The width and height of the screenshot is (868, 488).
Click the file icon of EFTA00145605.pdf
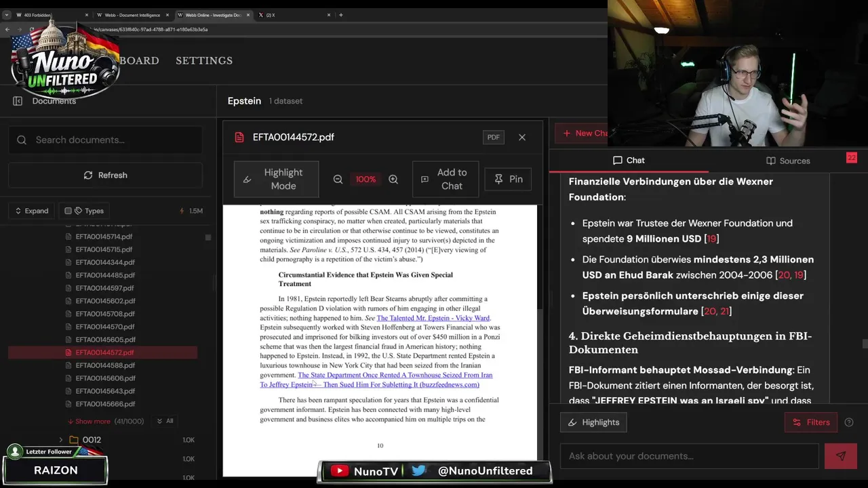[x=68, y=340]
